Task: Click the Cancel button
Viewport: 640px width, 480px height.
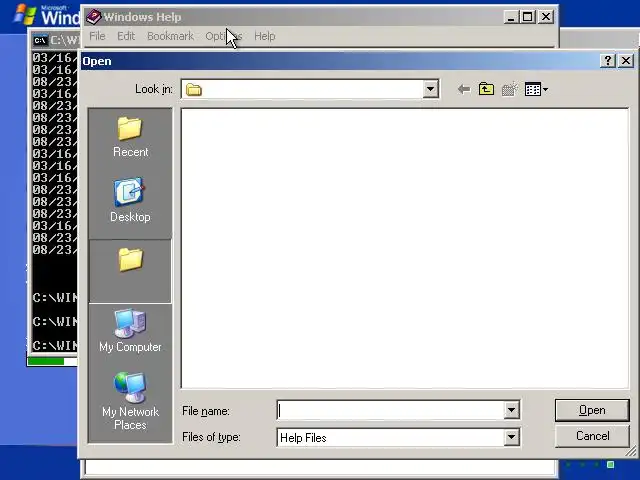Action: pos(592,436)
